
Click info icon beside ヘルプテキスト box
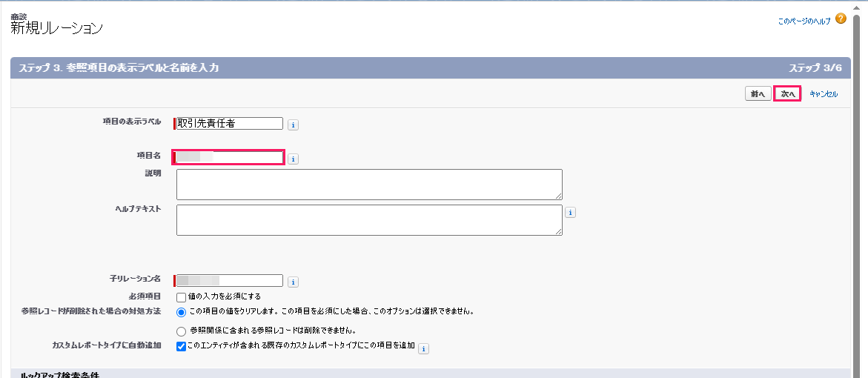tap(571, 212)
